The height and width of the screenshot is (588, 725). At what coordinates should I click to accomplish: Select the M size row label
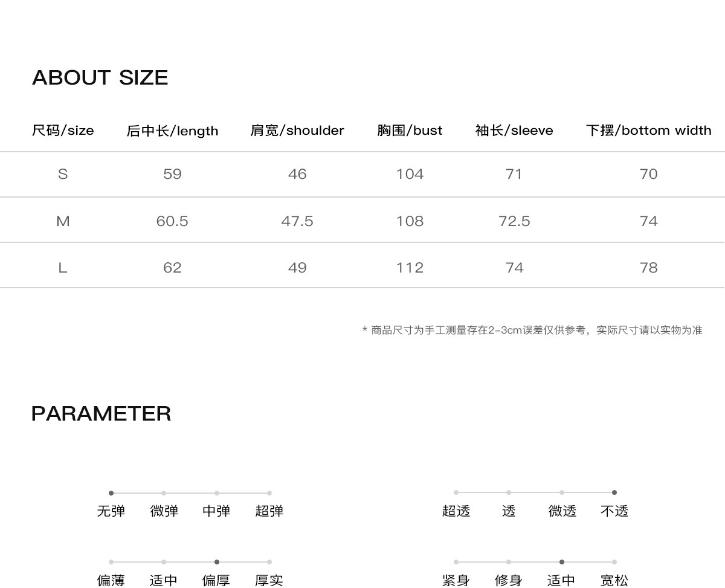63,221
